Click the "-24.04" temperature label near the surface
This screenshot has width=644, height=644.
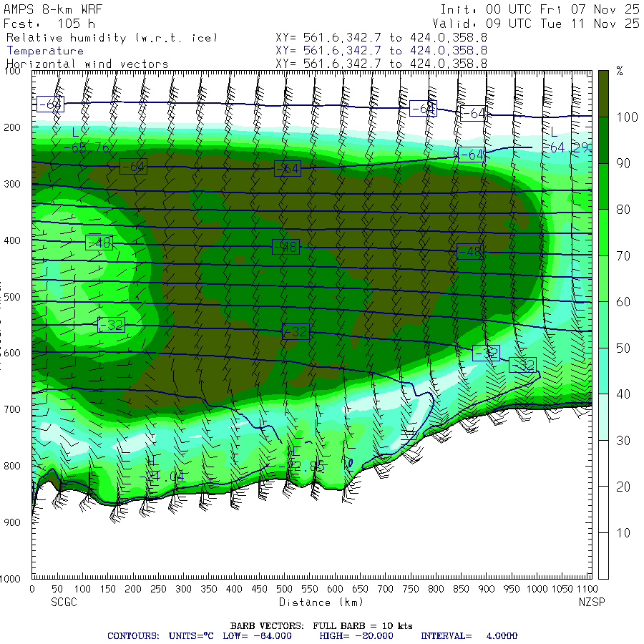click(162, 477)
